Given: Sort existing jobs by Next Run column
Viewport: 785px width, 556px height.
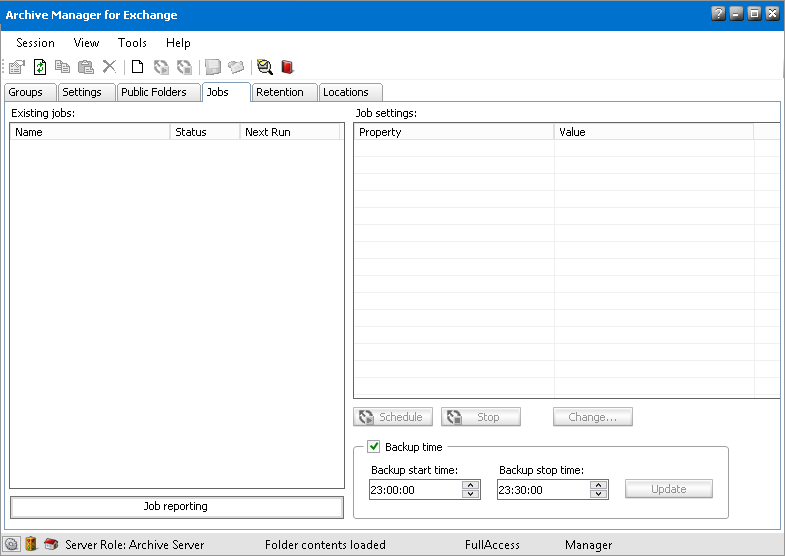Looking at the screenshot, I should 290,132.
